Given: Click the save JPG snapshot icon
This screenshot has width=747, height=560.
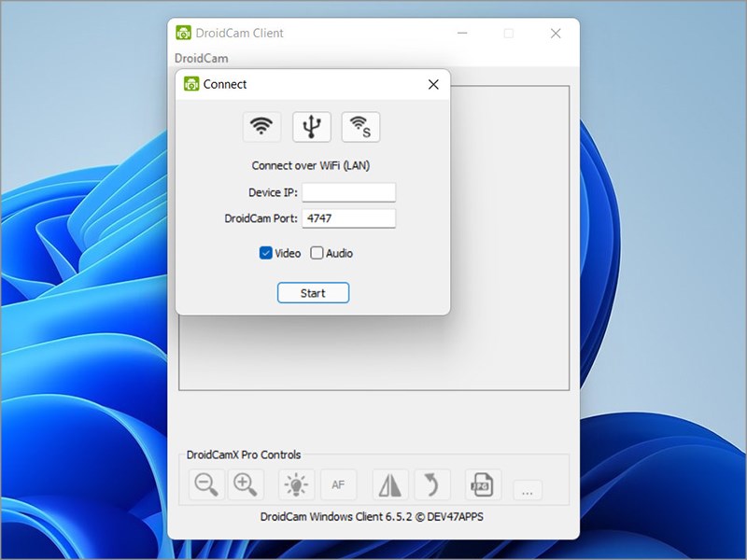Looking at the screenshot, I should coord(483,484).
